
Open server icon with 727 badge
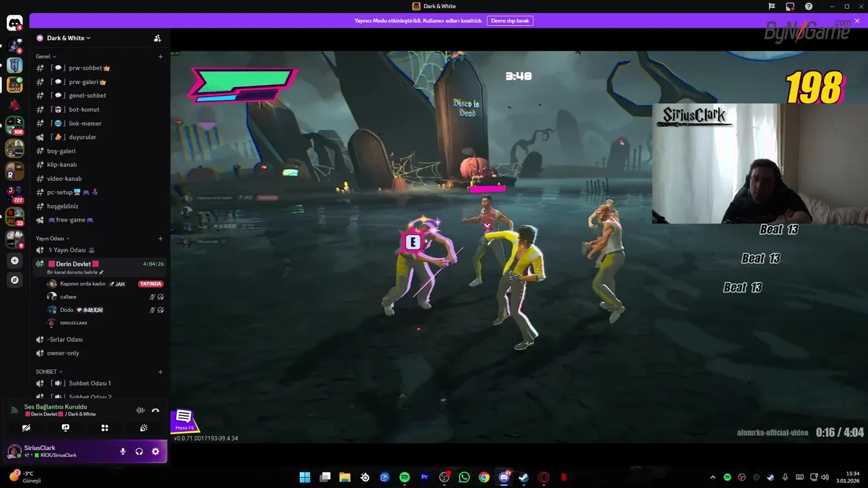[14, 194]
